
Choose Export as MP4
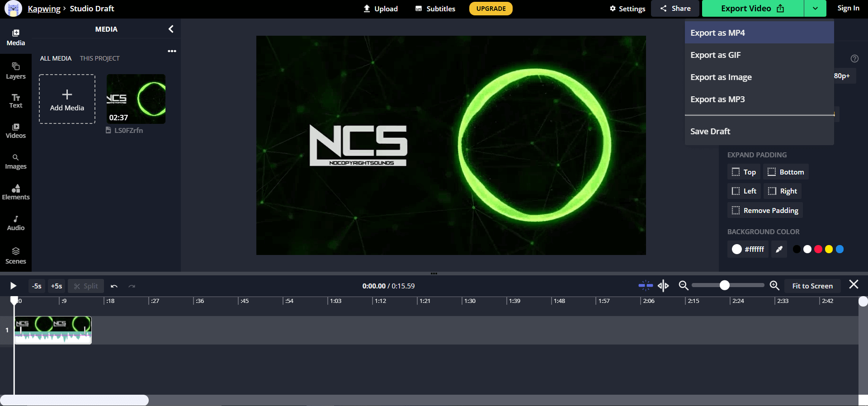tap(759, 33)
